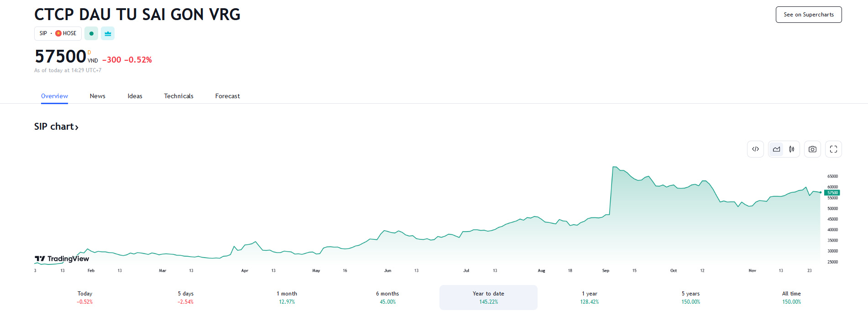Select the All time range

click(791, 297)
